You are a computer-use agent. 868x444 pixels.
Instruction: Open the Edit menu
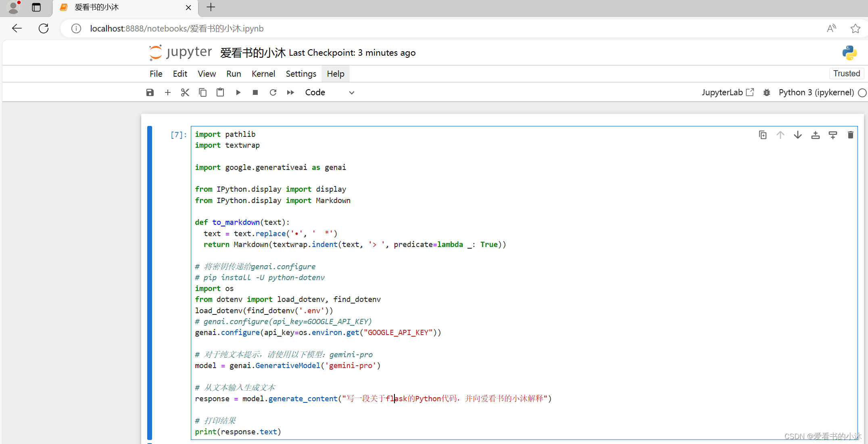pyautogui.click(x=180, y=74)
